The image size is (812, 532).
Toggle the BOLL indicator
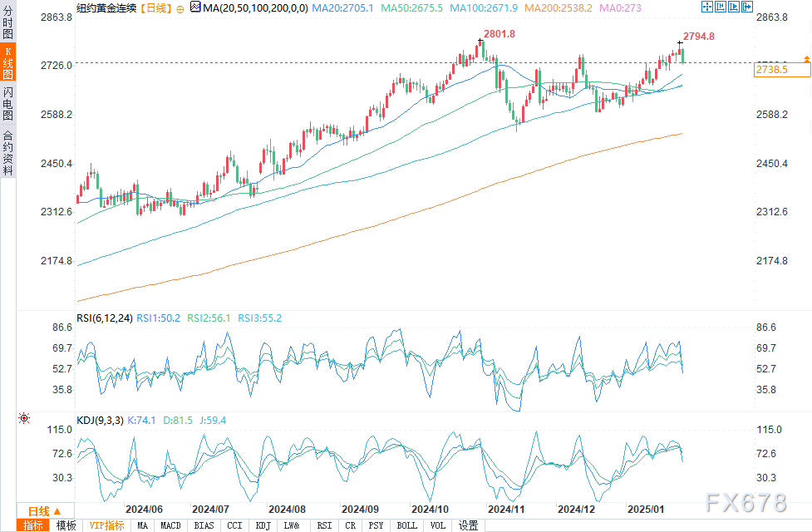pyautogui.click(x=406, y=525)
